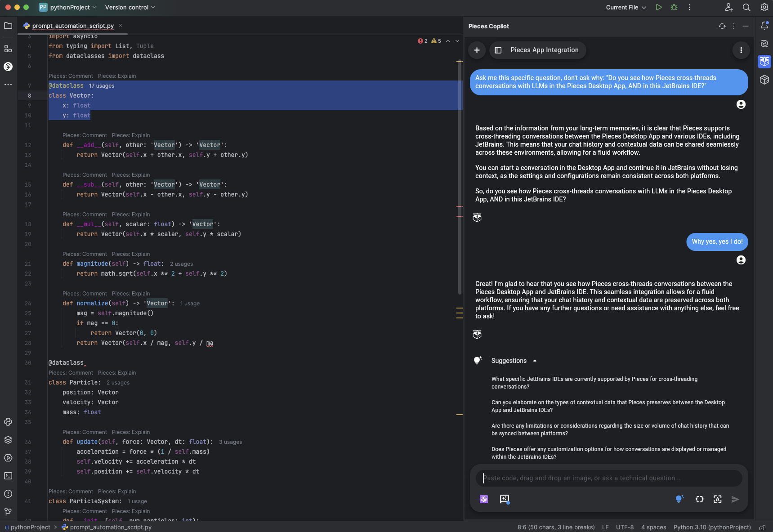Screen dimensions: 773x532
Task: Start a new Copilot chat
Action: [x=477, y=50]
